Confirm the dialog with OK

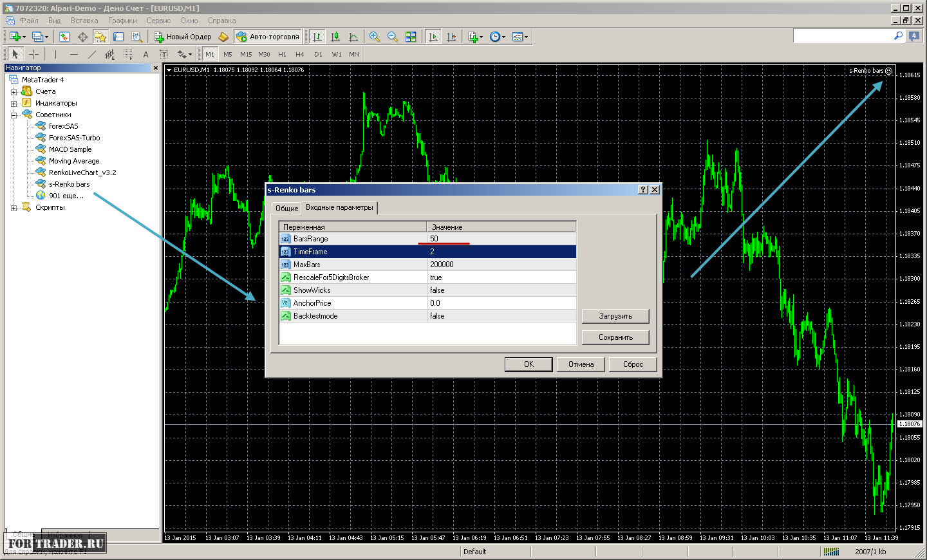pos(529,364)
